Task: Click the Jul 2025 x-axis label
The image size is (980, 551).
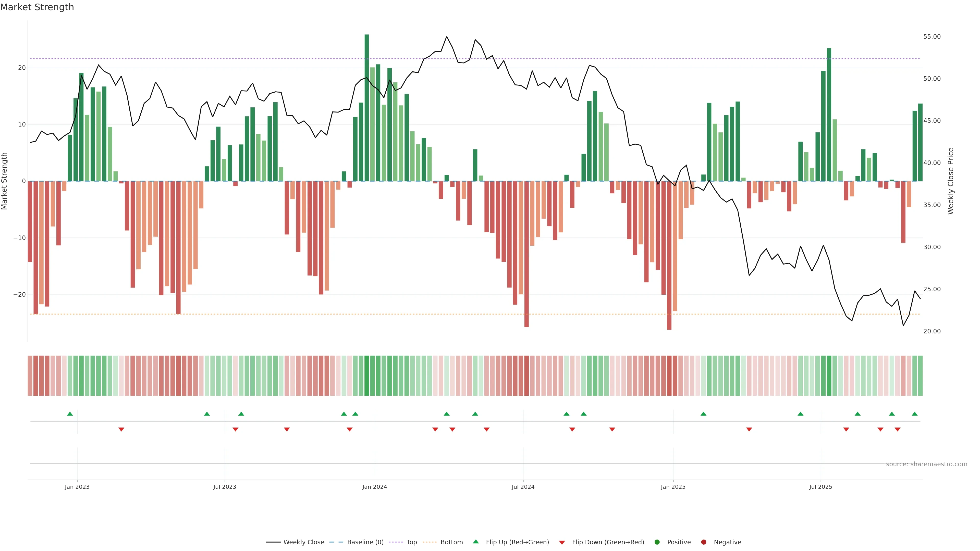Action: (x=820, y=487)
